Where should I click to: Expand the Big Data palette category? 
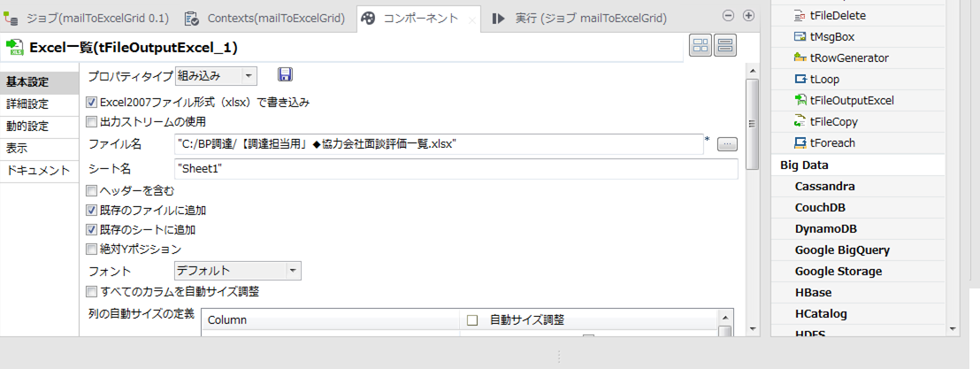click(x=858, y=165)
